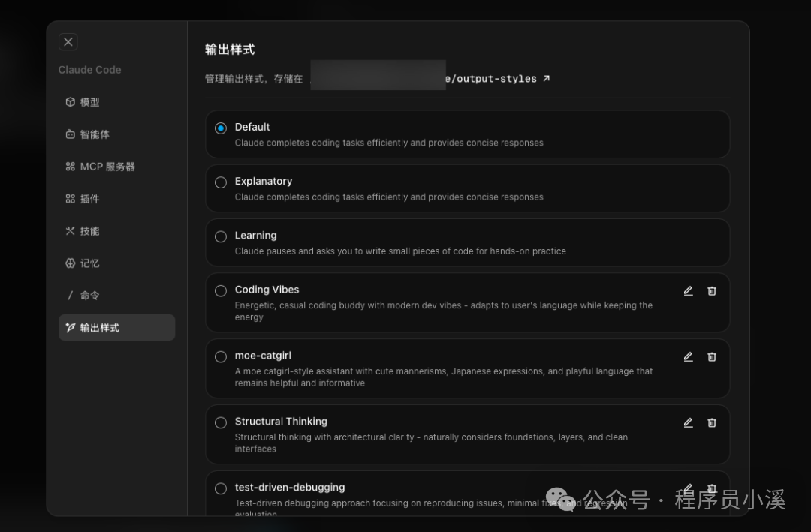The image size is (811, 532).
Task: Click the Default style title text
Action: tap(252, 127)
